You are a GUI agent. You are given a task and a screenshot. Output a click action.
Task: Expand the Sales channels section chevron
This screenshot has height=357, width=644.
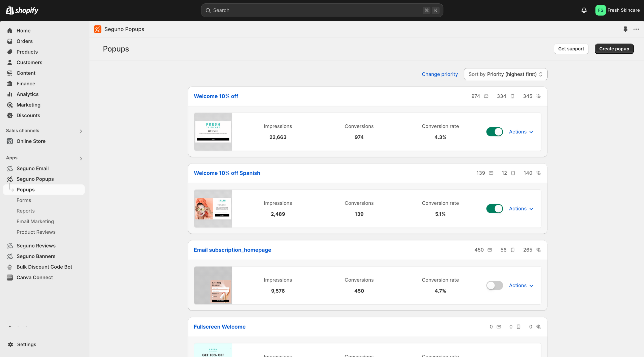pos(81,131)
